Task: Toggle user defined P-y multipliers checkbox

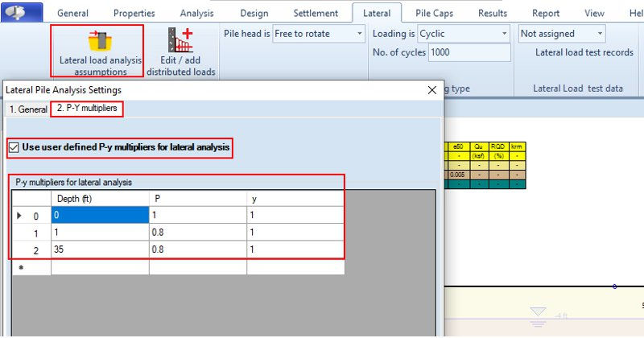Action: 14,147
